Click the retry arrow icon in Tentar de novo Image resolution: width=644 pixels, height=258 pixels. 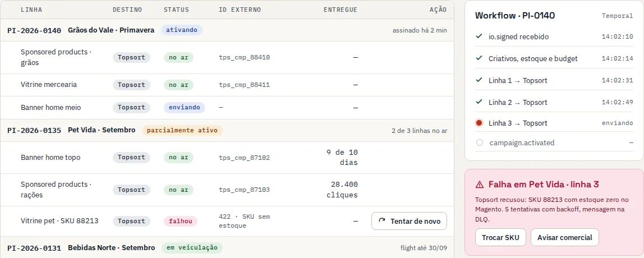click(x=382, y=221)
